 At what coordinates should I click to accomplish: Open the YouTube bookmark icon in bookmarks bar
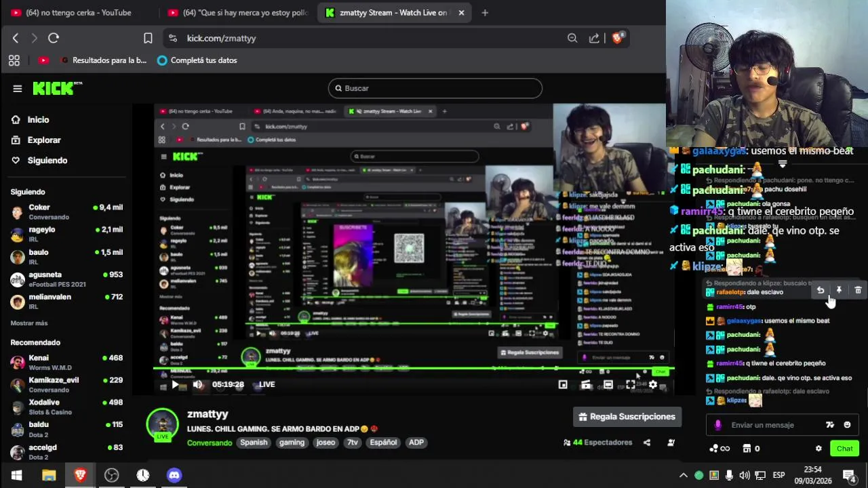[43, 60]
